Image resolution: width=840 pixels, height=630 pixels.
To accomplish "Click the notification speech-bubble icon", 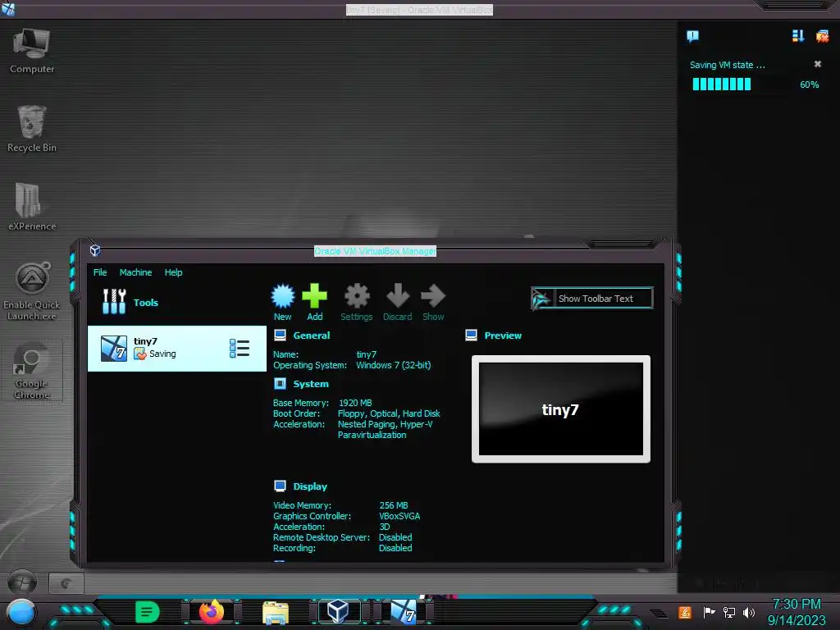I will point(692,36).
